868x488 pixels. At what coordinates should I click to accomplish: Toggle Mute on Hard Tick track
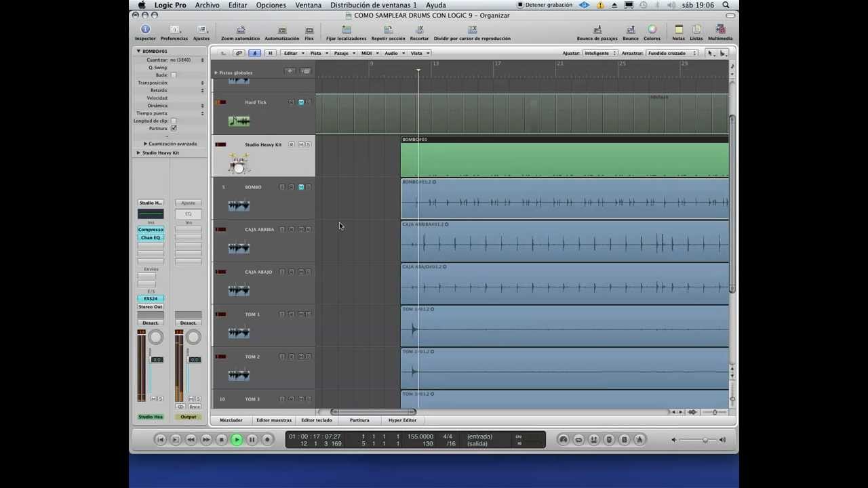pos(300,102)
